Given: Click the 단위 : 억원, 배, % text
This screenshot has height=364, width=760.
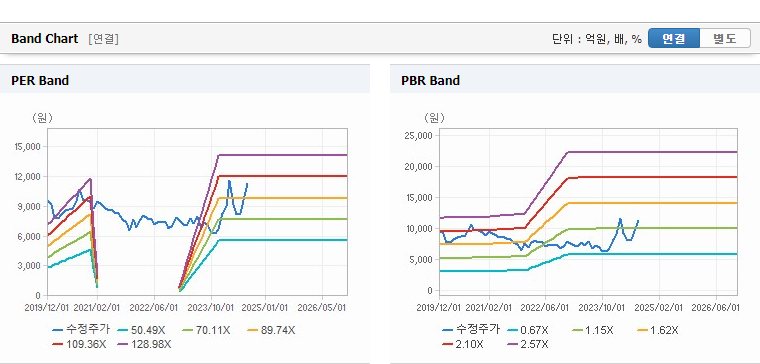Looking at the screenshot, I should (597, 39).
